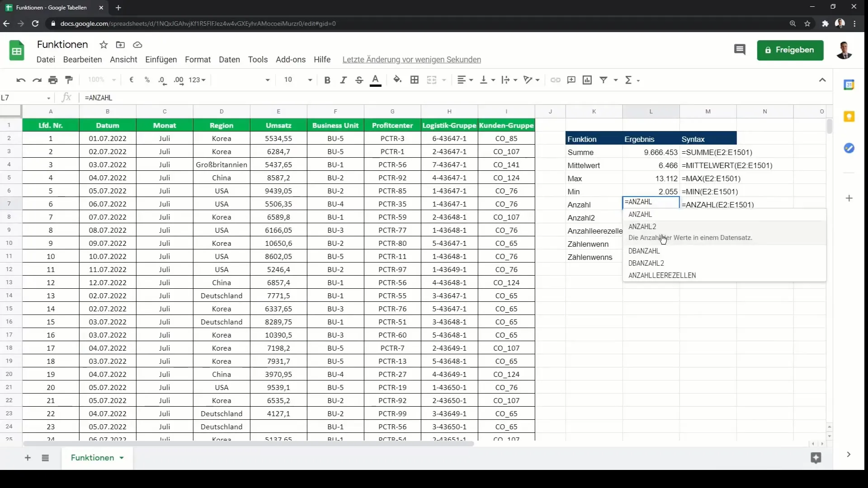This screenshot has height=488, width=868.
Task: Move document with folder icon
Action: click(120, 45)
